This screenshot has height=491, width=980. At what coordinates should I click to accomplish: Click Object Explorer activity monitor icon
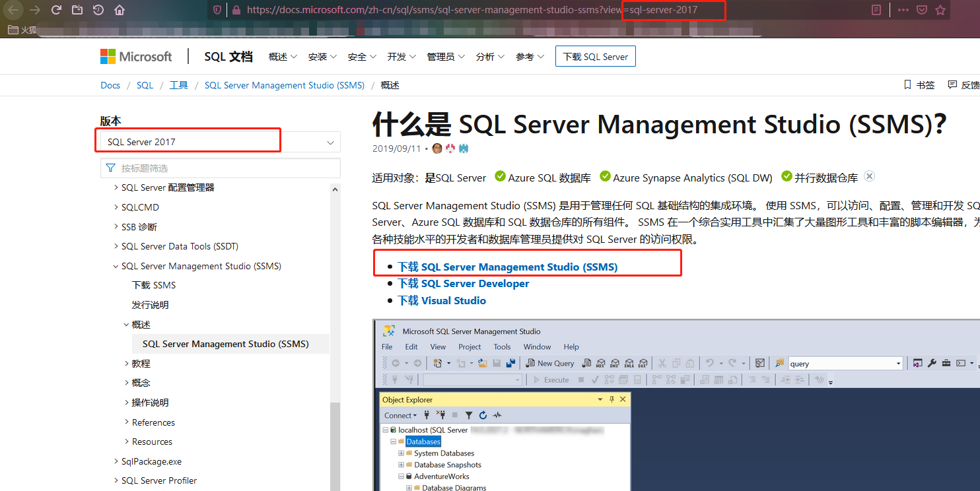tap(497, 415)
